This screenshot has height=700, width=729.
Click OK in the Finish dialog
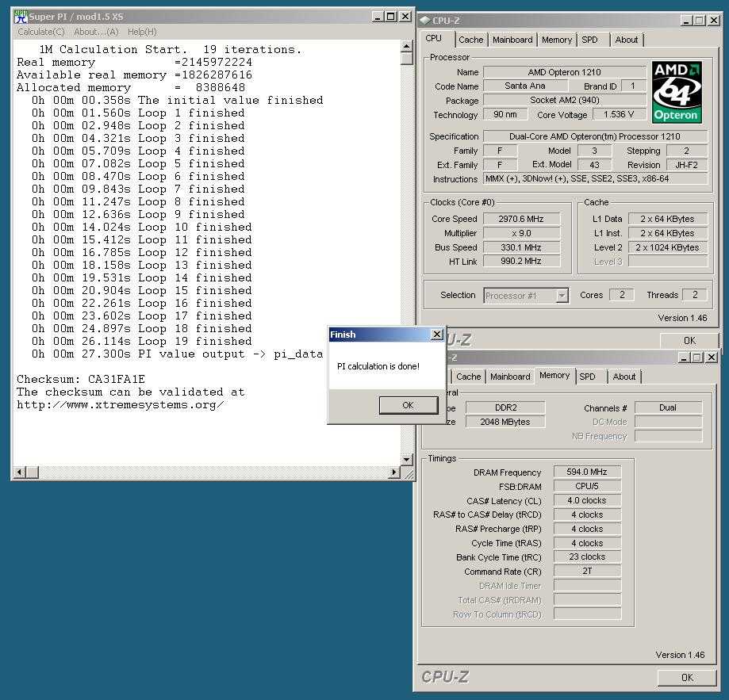coord(409,405)
